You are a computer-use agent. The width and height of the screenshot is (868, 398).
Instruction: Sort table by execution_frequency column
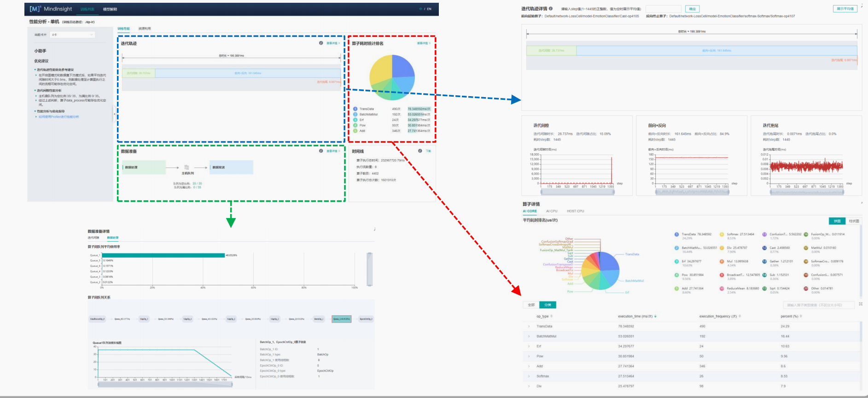740,317
